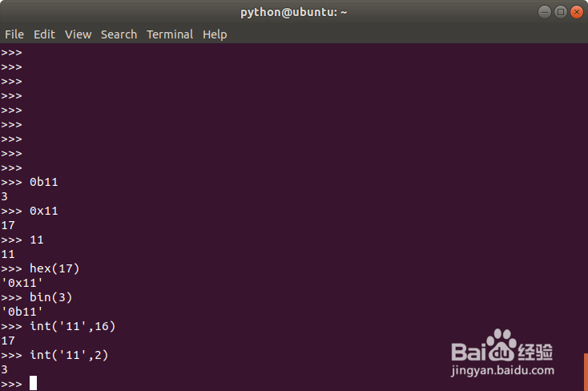The width and height of the screenshot is (588, 391).
Task: Click the typed 0x11 command after prompt
Action: coord(44,211)
